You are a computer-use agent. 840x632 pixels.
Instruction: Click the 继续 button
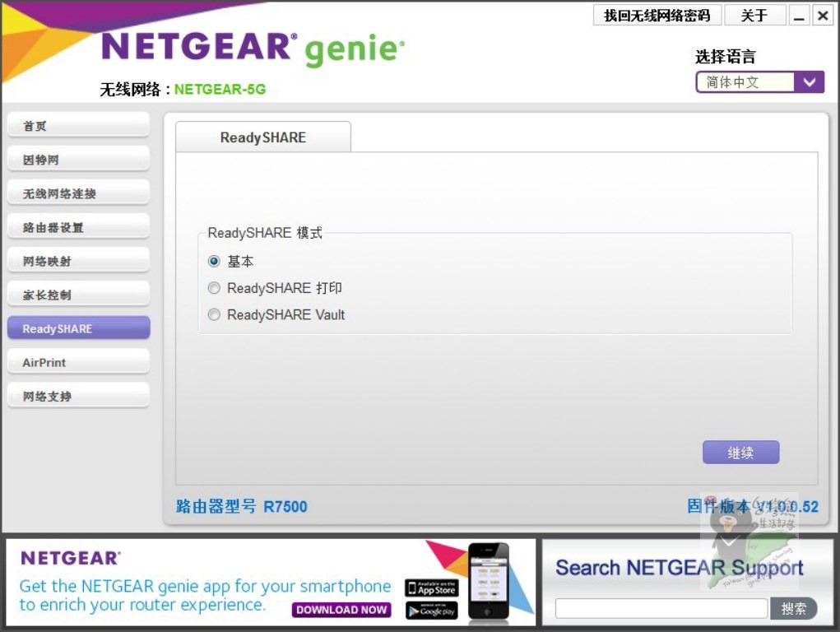[x=741, y=453]
